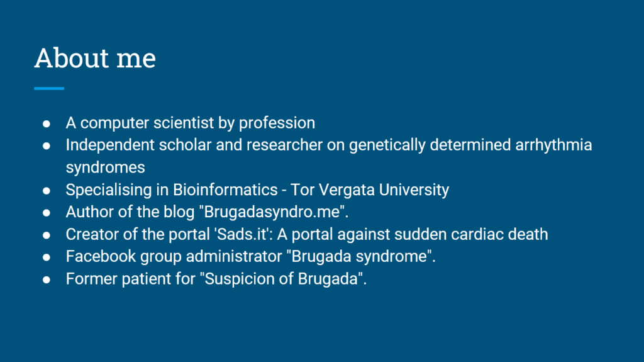Click the bullet dot before 'Specialising in Bioinformatics'
644x362 pixels.
47,191
